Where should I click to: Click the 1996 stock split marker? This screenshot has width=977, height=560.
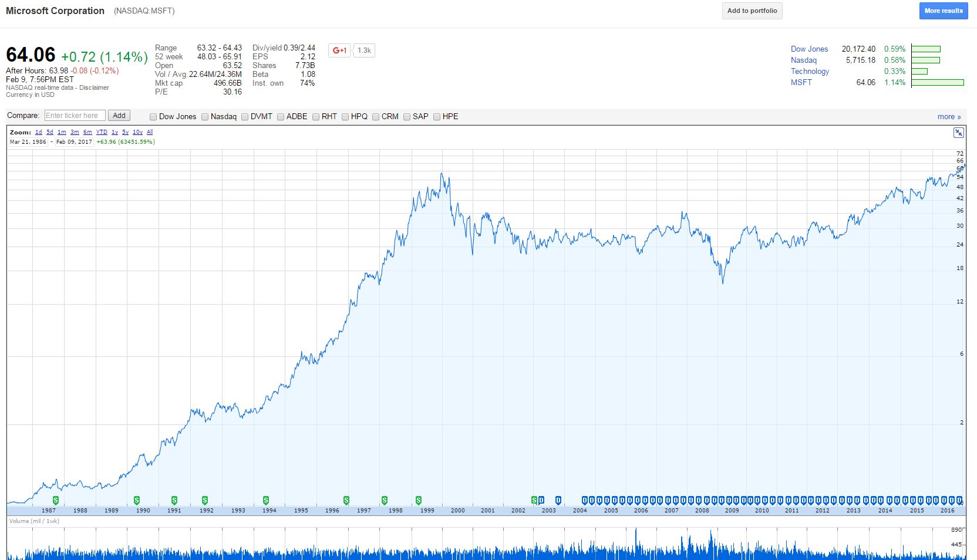point(346,500)
